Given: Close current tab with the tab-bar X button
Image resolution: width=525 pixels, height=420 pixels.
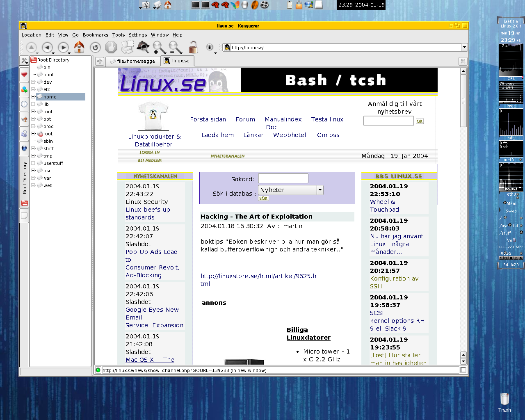Looking at the screenshot, I should (463, 61).
